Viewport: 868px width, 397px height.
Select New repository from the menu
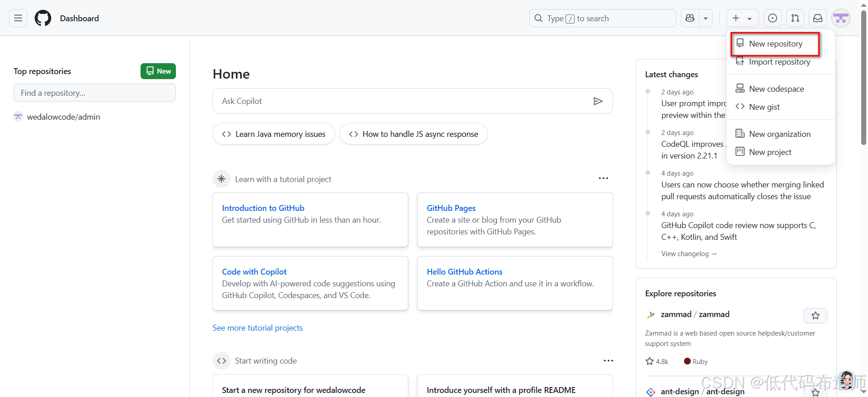tap(775, 44)
